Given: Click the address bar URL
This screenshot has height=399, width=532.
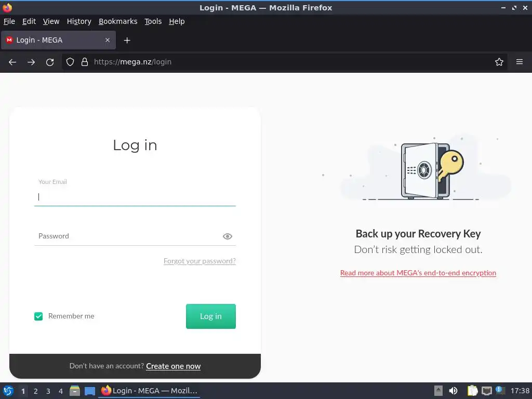Looking at the screenshot, I should [132, 62].
